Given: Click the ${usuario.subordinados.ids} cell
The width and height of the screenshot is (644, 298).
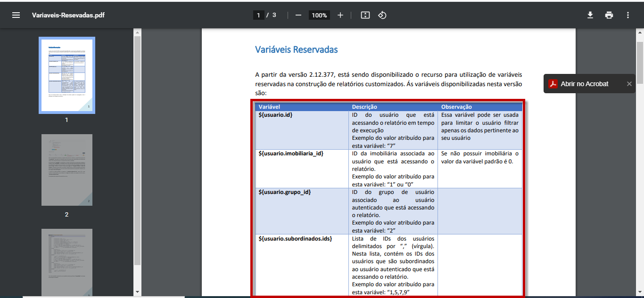Looking at the screenshot, I should [302, 265].
